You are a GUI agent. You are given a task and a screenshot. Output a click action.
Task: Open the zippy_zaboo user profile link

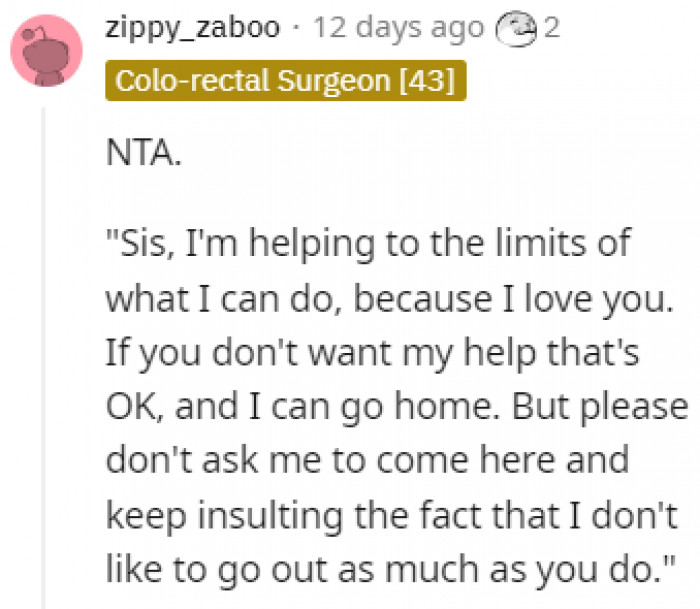click(x=192, y=28)
